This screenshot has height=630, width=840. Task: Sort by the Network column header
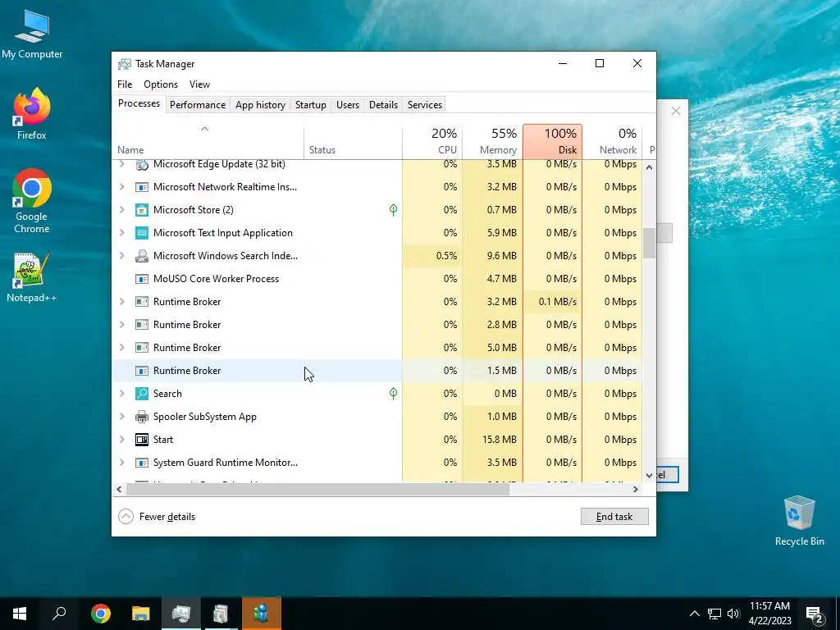(x=612, y=141)
